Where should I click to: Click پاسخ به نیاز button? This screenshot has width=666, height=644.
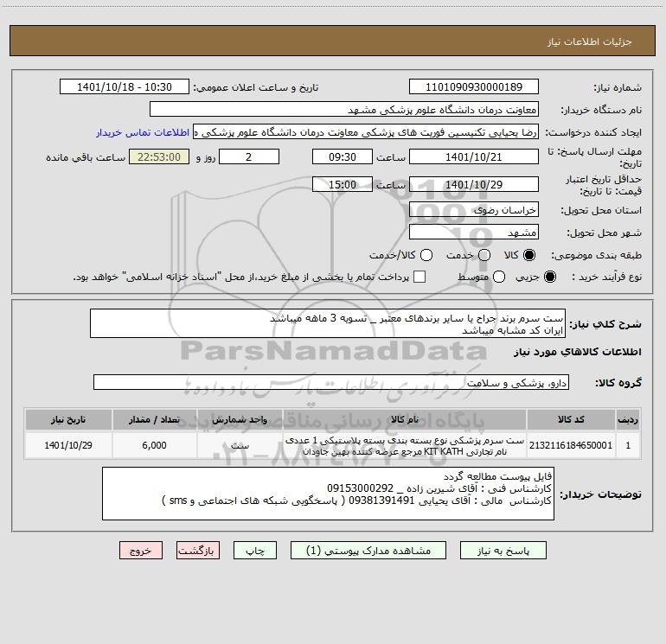click(x=503, y=551)
